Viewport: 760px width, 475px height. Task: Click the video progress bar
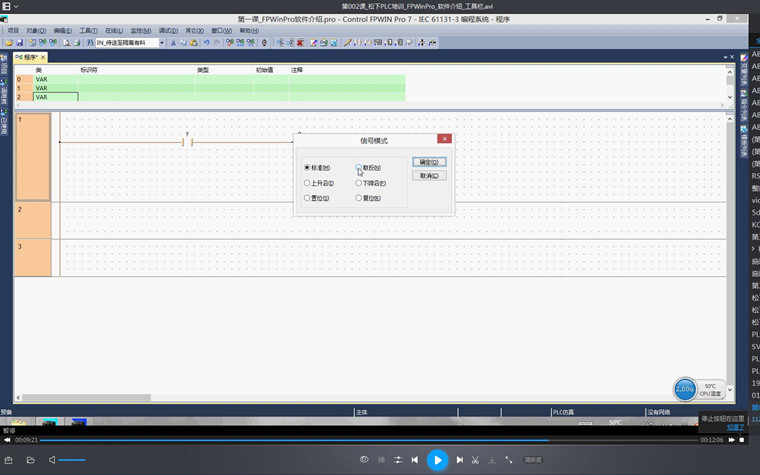tap(368, 440)
